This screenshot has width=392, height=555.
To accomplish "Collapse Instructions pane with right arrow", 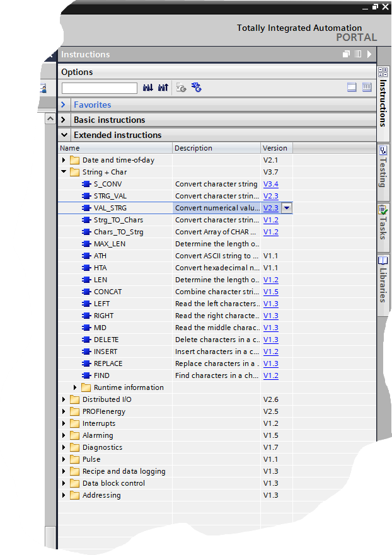I will coord(369,54).
